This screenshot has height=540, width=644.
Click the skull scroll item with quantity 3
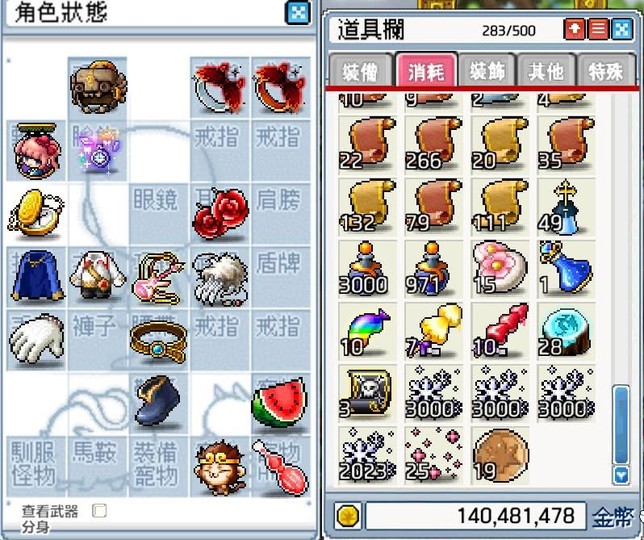pyautogui.click(x=367, y=393)
